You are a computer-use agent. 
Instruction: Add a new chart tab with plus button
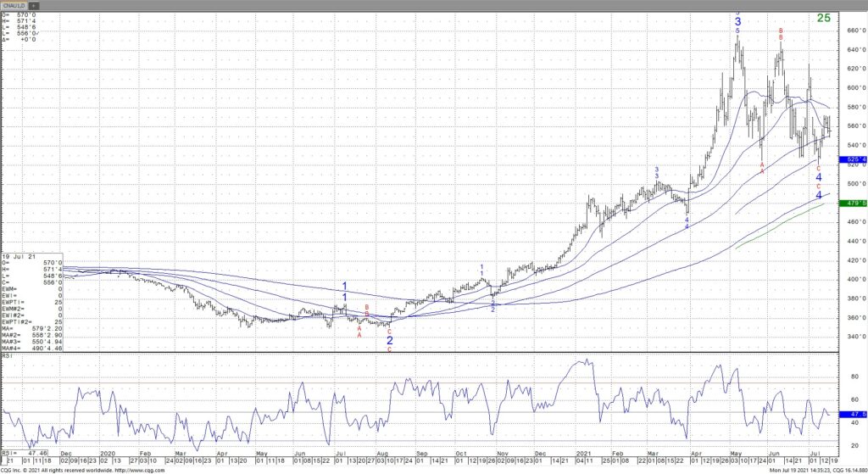pos(33,5)
